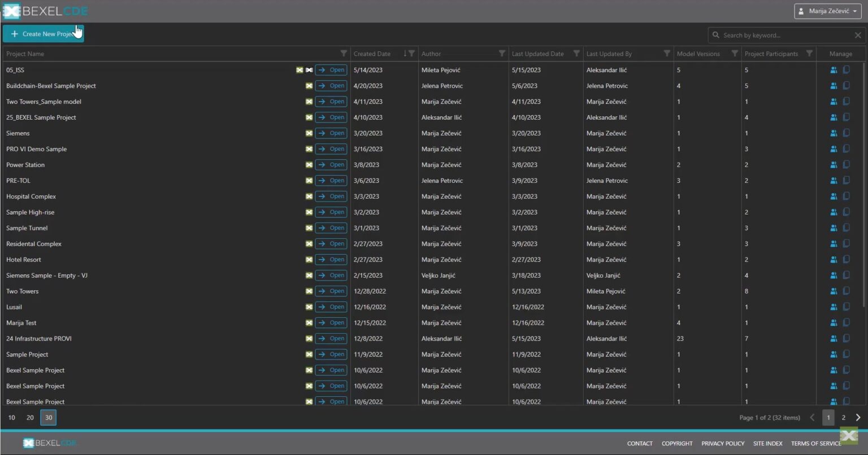The width and height of the screenshot is (868, 455).
Task: Select 20 items per page
Action: 30,417
